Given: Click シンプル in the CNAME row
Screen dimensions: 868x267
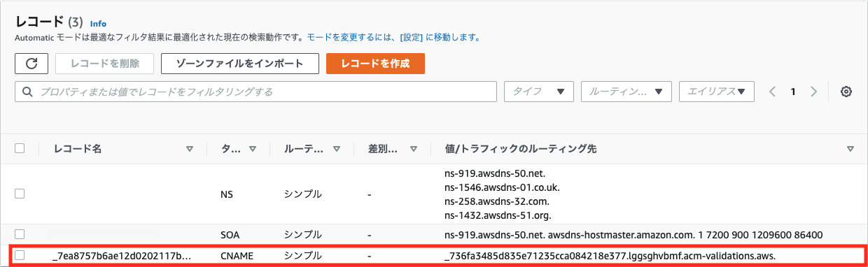Looking at the screenshot, I should (303, 256).
